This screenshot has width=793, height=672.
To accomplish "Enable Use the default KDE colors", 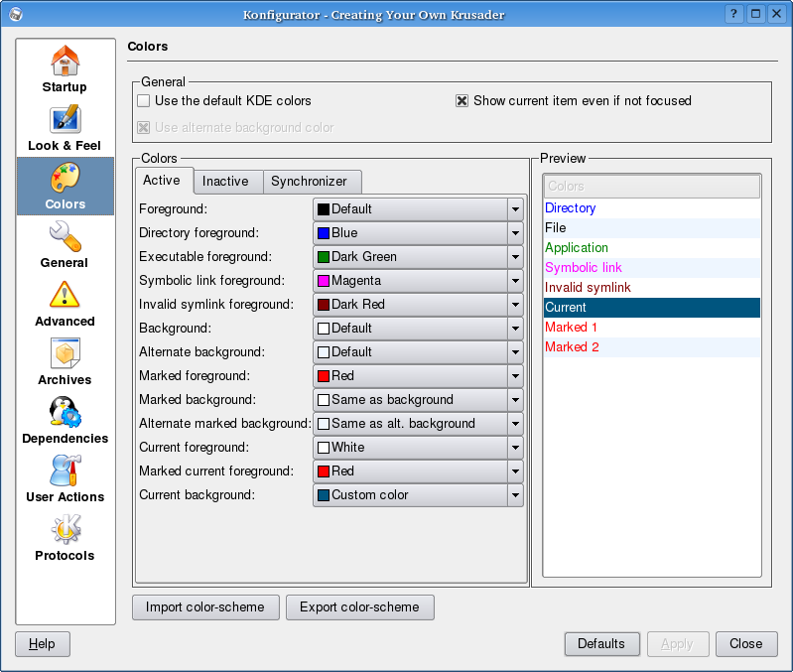I will 144,100.
